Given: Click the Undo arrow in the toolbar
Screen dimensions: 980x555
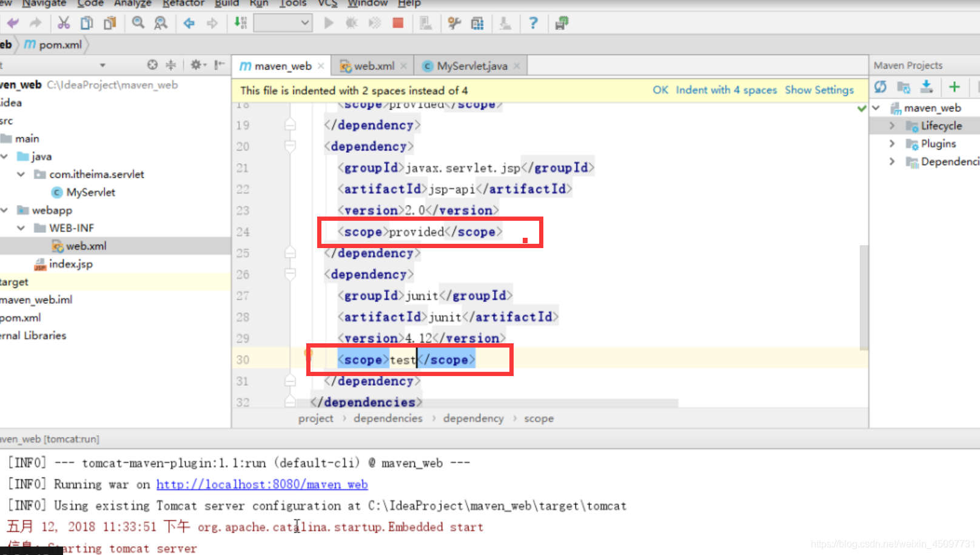Looking at the screenshot, I should (x=13, y=24).
